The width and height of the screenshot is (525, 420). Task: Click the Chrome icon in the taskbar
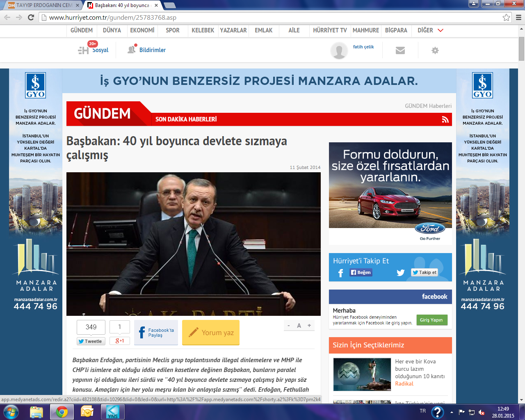coord(62,412)
